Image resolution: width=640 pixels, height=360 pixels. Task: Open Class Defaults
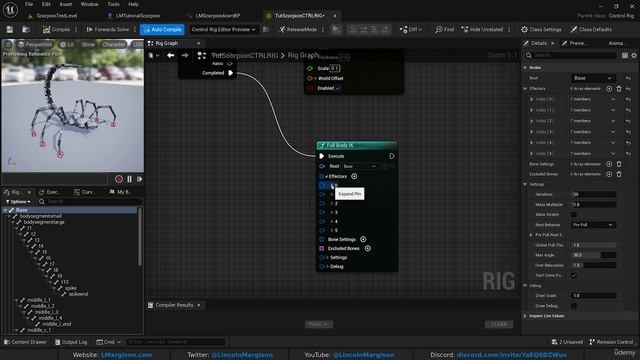tap(591, 29)
